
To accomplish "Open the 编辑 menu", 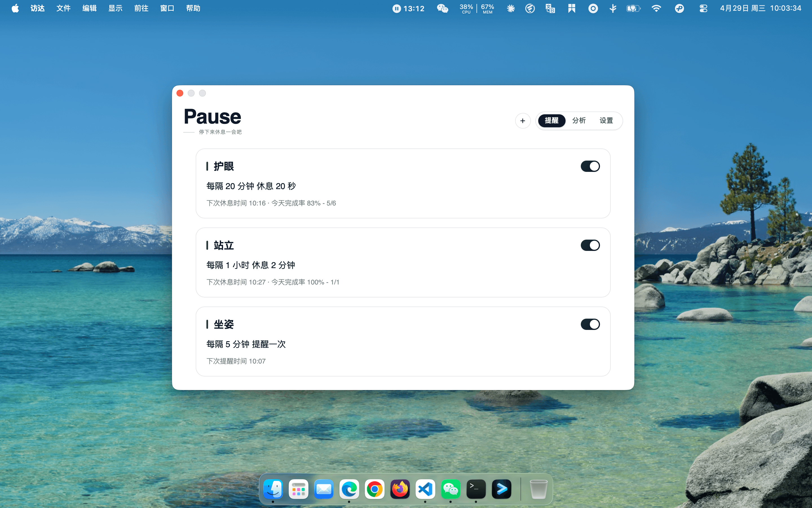I will click(x=89, y=8).
